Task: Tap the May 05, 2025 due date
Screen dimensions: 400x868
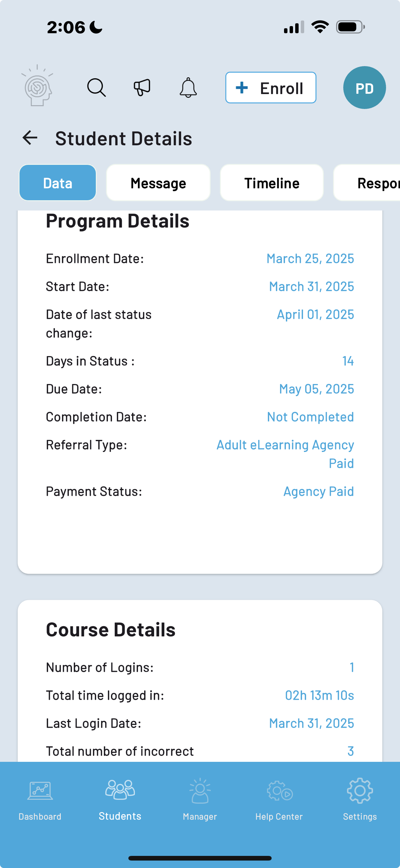Action: click(x=316, y=389)
